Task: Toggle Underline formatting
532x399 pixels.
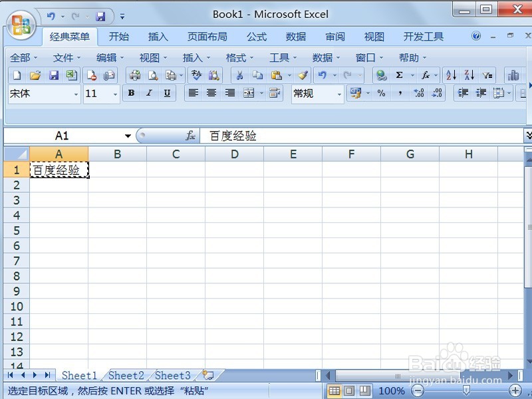Action: [167, 93]
